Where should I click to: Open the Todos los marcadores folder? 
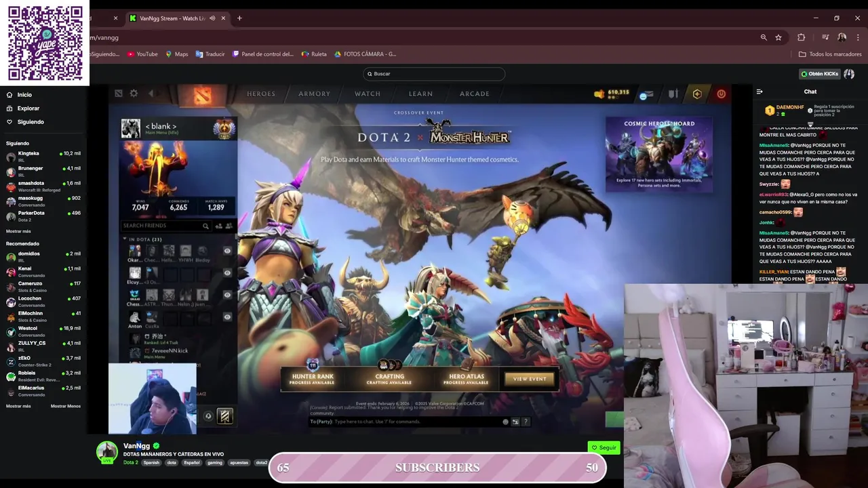pos(830,54)
